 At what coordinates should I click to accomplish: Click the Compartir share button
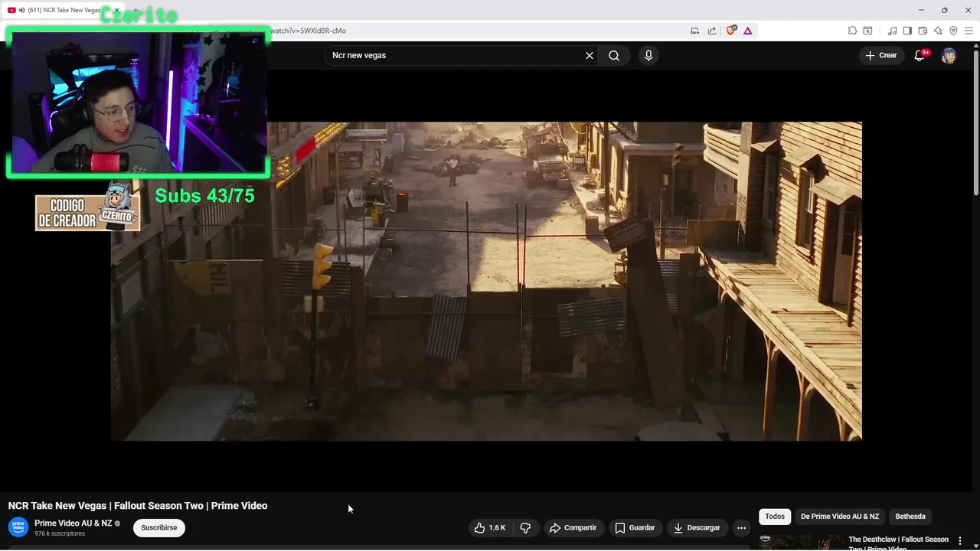pos(573,527)
